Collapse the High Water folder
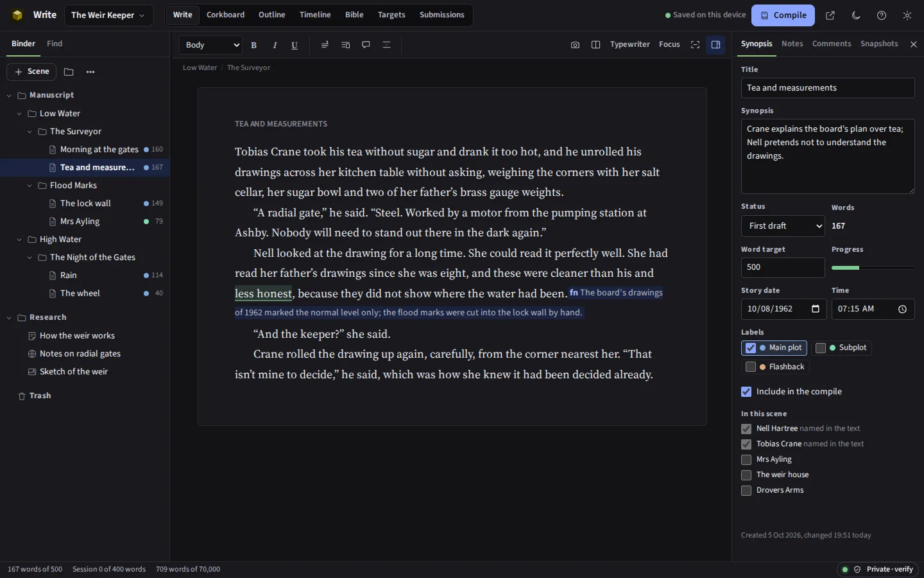The height and width of the screenshot is (578, 924). coord(19,240)
